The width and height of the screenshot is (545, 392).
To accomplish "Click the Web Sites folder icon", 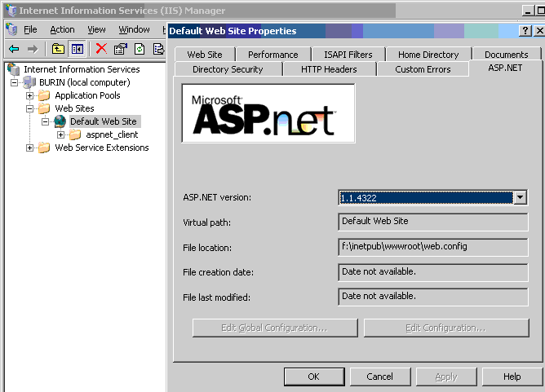I will pos(44,108).
